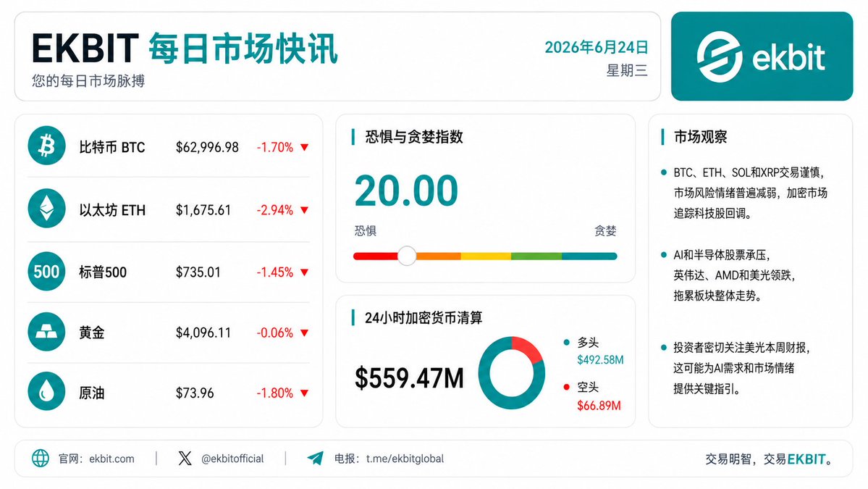Click the 以太坊 ETH label

click(x=111, y=210)
